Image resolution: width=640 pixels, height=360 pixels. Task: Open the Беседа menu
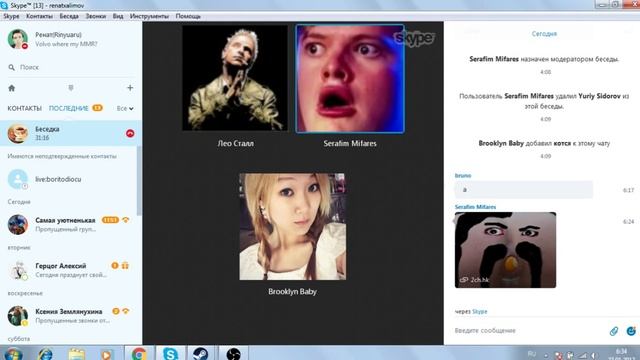69,16
